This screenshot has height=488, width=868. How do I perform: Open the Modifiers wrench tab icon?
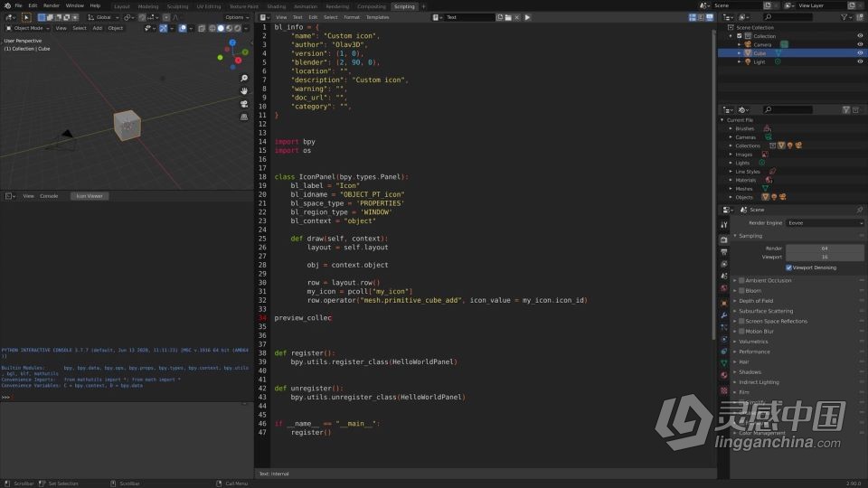[723, 315]
